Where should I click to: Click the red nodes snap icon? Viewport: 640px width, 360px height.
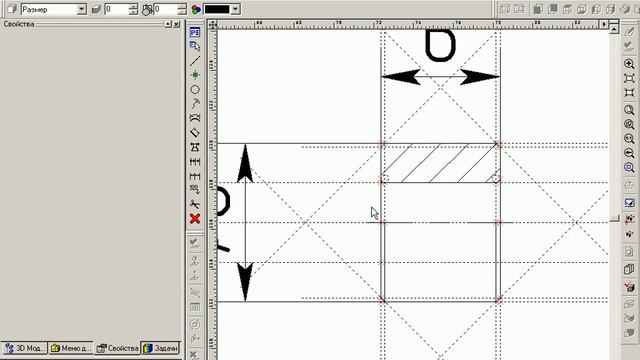coord(629,220)
